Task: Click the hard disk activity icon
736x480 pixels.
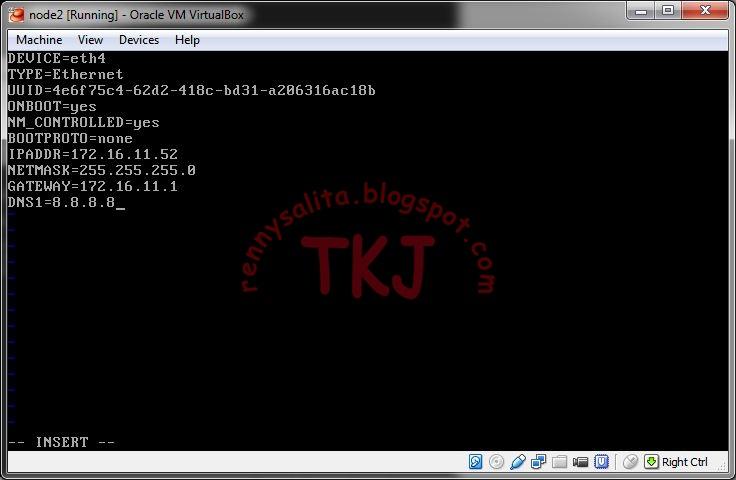Action: (x=475, y=462)
